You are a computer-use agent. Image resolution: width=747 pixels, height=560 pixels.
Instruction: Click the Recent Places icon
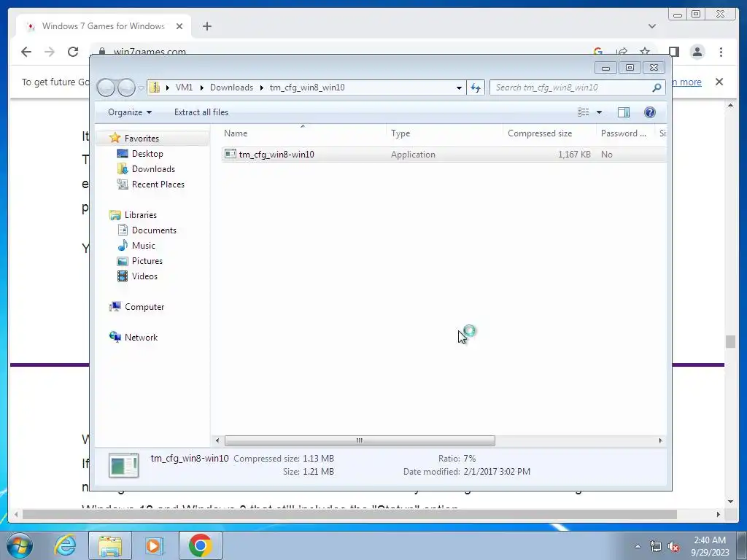pyautogui.click(x=123, y=184)
